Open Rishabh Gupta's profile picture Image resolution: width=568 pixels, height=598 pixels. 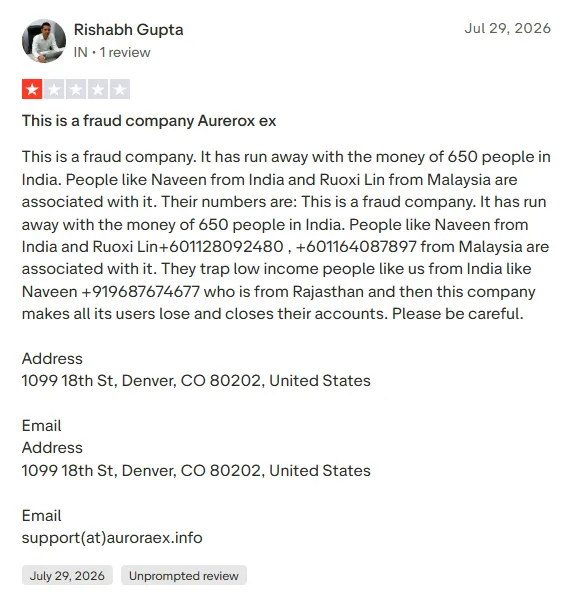pyautogui.click(x=44, y=41)
